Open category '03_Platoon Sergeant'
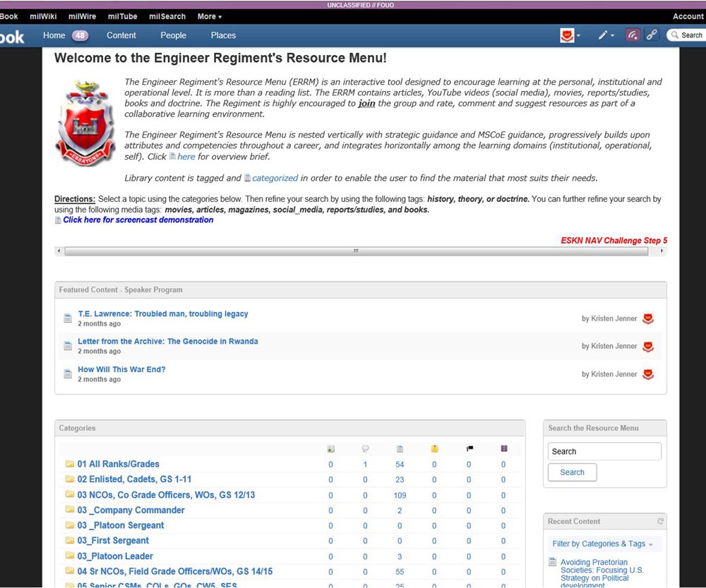 [x=121, y=525]
